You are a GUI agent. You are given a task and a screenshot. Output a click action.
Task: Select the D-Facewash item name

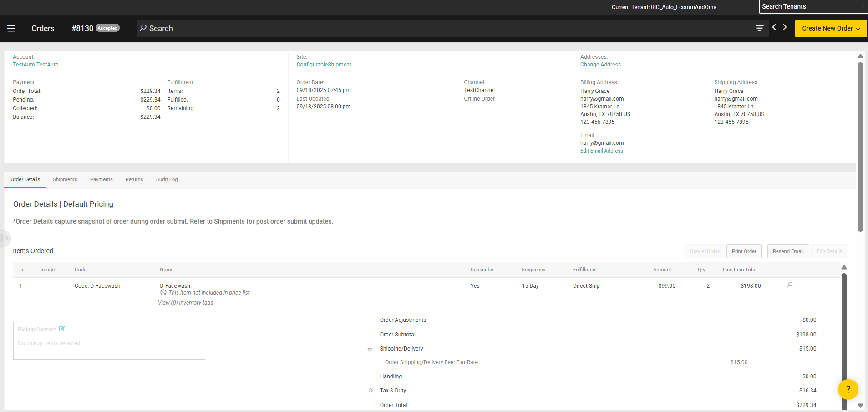coord(175,286)
